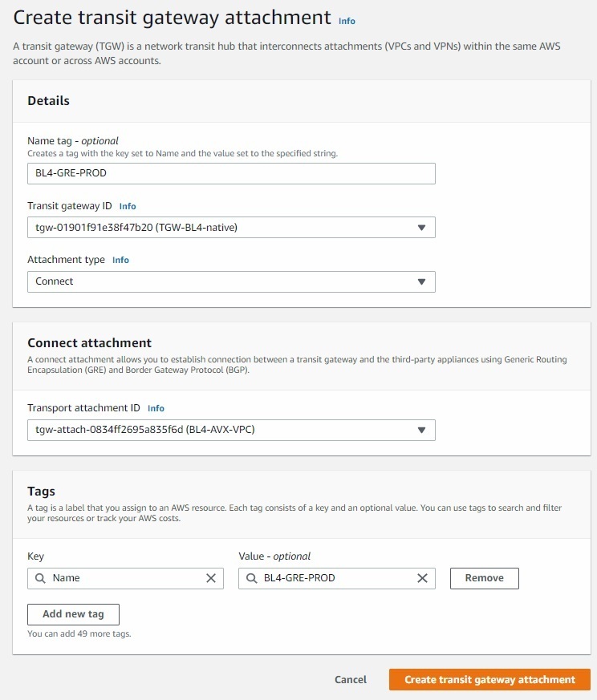Open Info link next to Attachment type
Viewport: 597px width, 700px height.
pos(120,260)
